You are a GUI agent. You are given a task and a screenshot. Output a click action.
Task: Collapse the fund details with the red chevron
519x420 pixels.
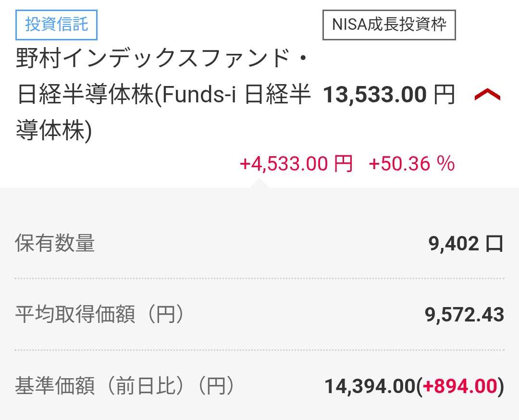(x=487, y=95)
